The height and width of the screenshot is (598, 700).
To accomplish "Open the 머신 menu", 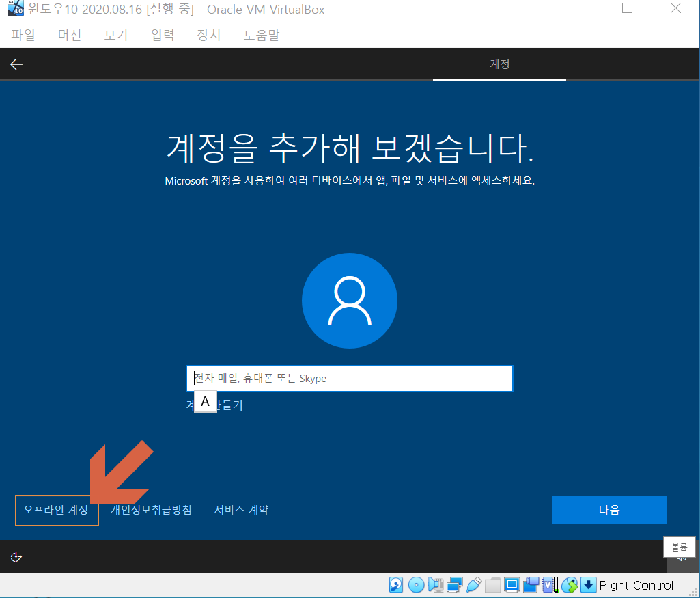I will tap(70, 35).
